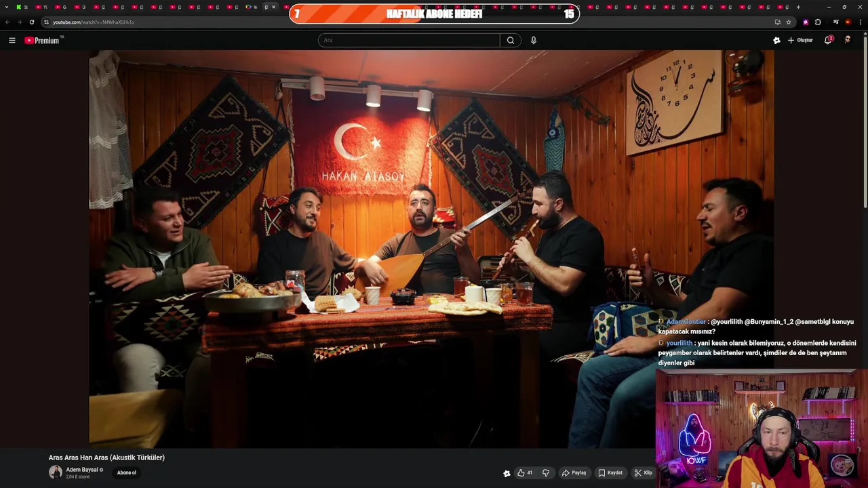Go back with the browser back arrow
868x488 pixels.
[7, 22]
